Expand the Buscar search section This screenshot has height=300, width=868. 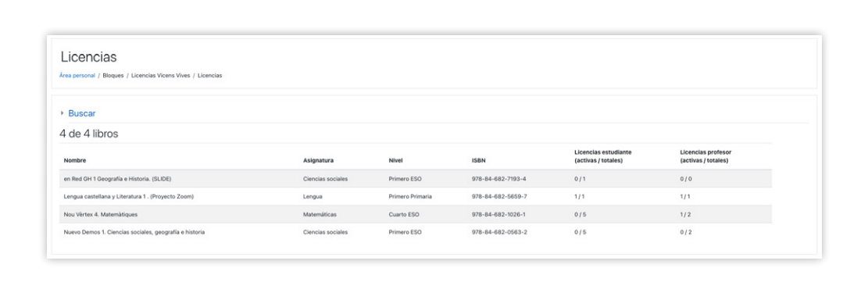63,113
